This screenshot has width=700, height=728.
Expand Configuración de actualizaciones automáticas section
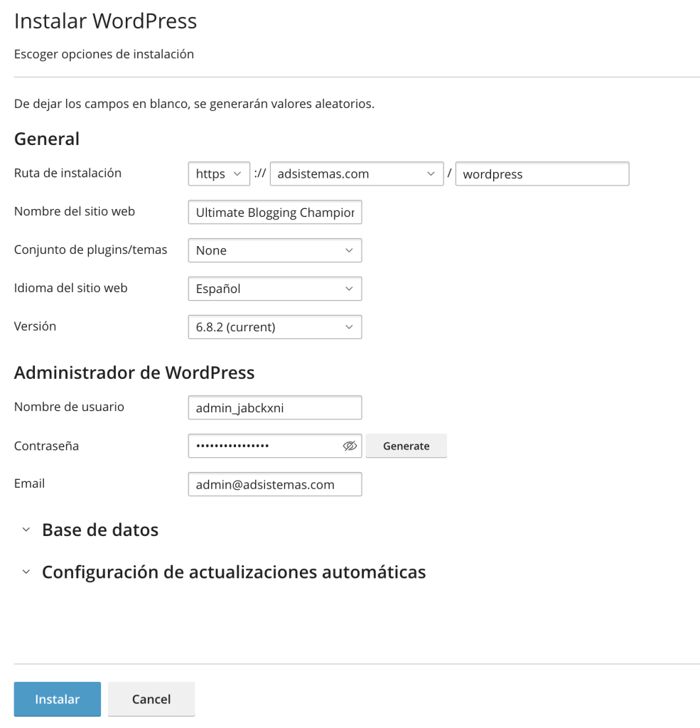234,572
